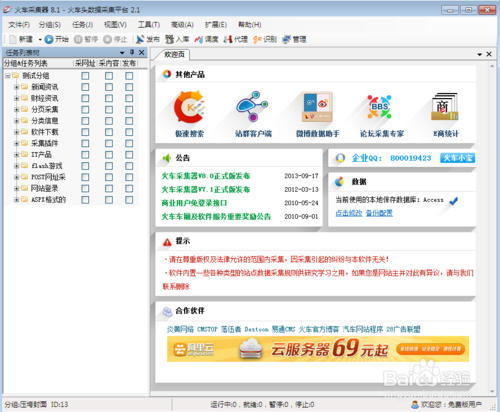Screen dimensions: 500x412
Task: Open the 火车官方博客 partner link
Action: pos(319,329)
